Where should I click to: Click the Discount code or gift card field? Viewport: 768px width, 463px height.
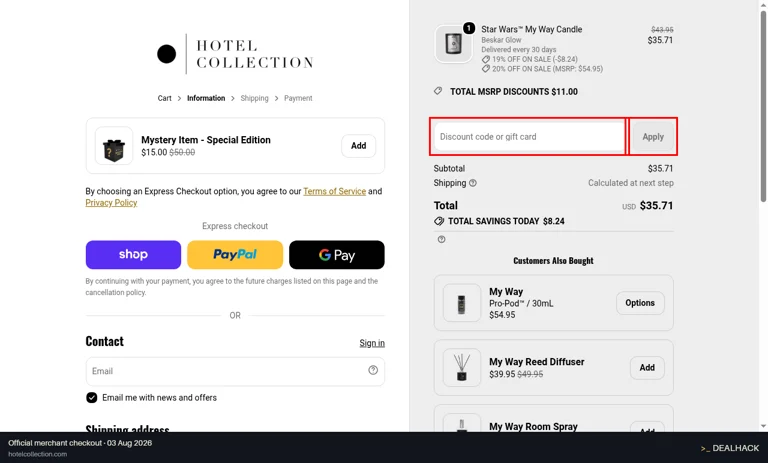529,137
